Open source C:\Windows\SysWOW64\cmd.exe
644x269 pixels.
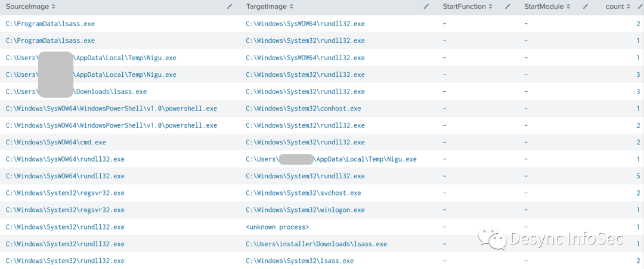pyautogui.click(x=56, y=143)
